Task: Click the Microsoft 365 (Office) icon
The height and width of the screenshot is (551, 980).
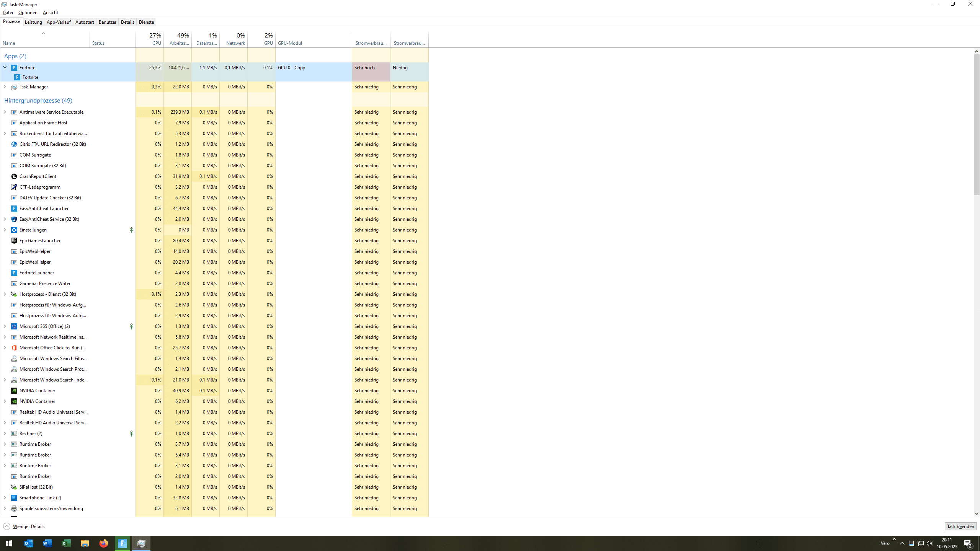Action: coord(14,326)
